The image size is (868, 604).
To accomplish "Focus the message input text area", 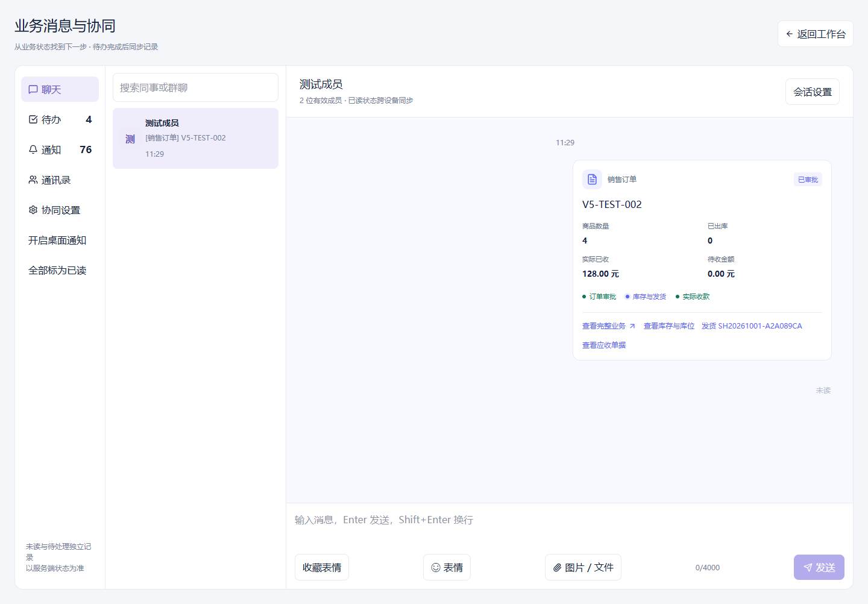I will pos(570,526).
